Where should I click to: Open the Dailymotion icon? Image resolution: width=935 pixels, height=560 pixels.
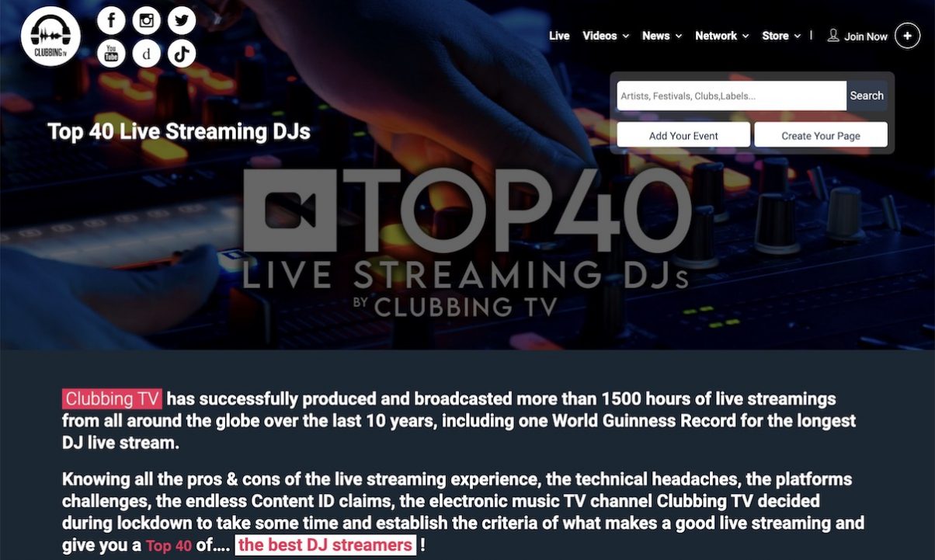[146, 54]
